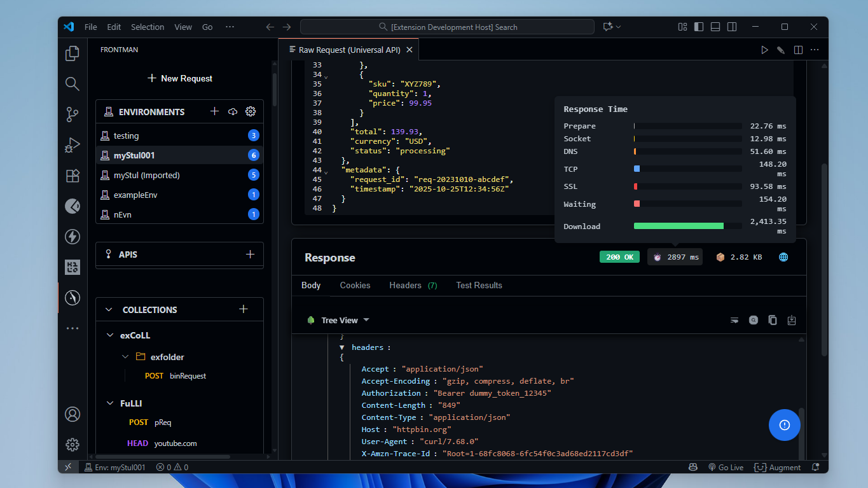The image size is (868, 488).
Task: Click the Extension Development Host search field
Action: pyautogui.click(x=447, y=27)
